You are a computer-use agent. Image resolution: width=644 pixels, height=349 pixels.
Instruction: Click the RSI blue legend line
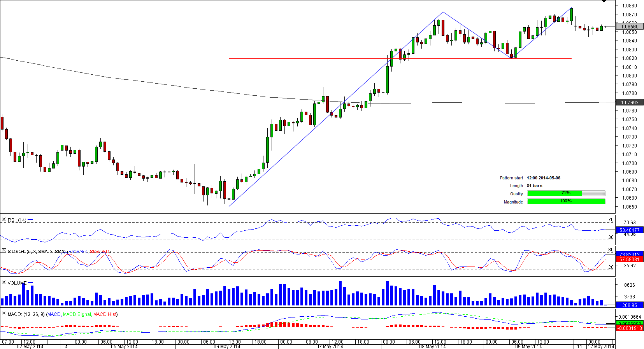click(x=30, y=220)
